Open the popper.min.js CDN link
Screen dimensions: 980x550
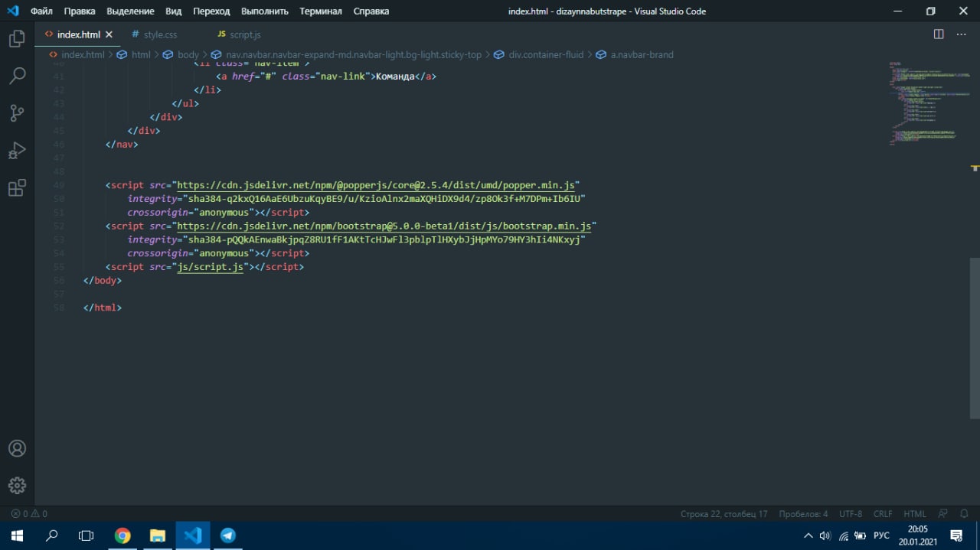click(x=375, y=185)
